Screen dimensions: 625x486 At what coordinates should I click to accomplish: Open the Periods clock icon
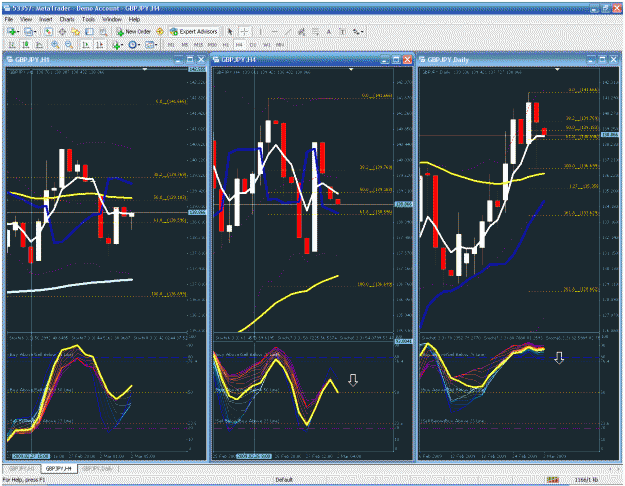pos(132,45)
